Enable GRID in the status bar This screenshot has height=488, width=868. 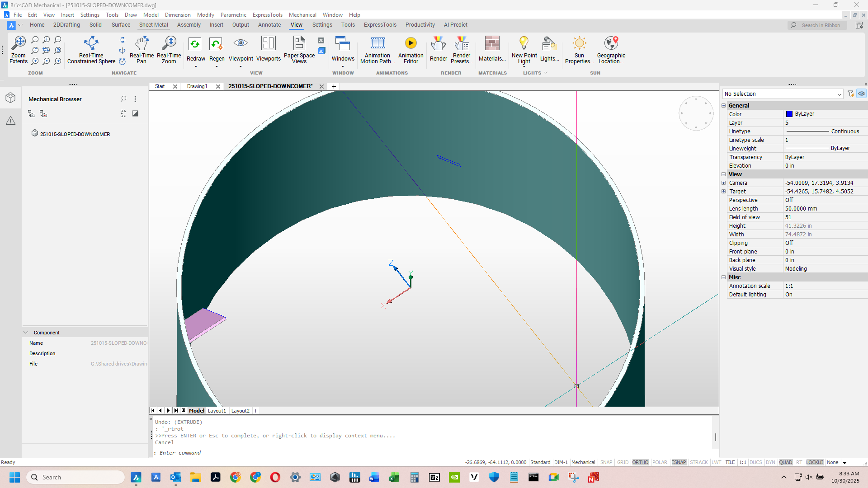point(623,462)
